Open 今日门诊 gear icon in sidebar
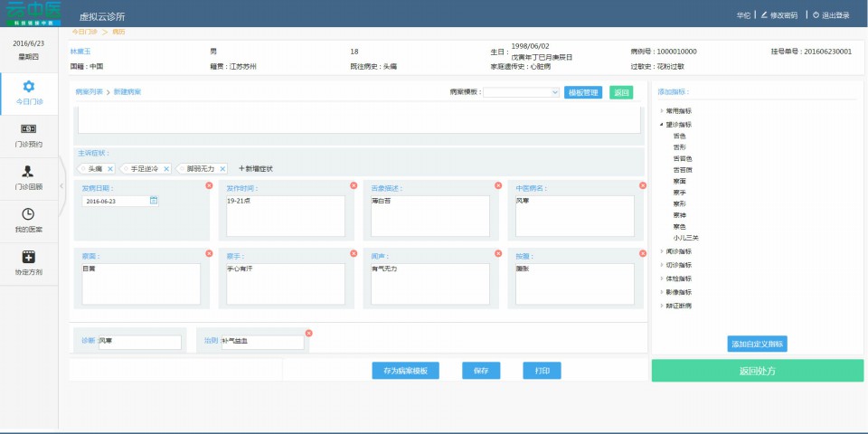This screenshot has width=868, height=434. click(x=29, y=87)
